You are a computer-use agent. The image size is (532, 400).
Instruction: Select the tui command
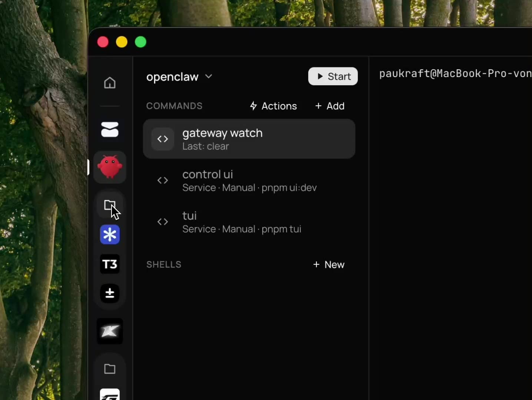pos(249,222)
